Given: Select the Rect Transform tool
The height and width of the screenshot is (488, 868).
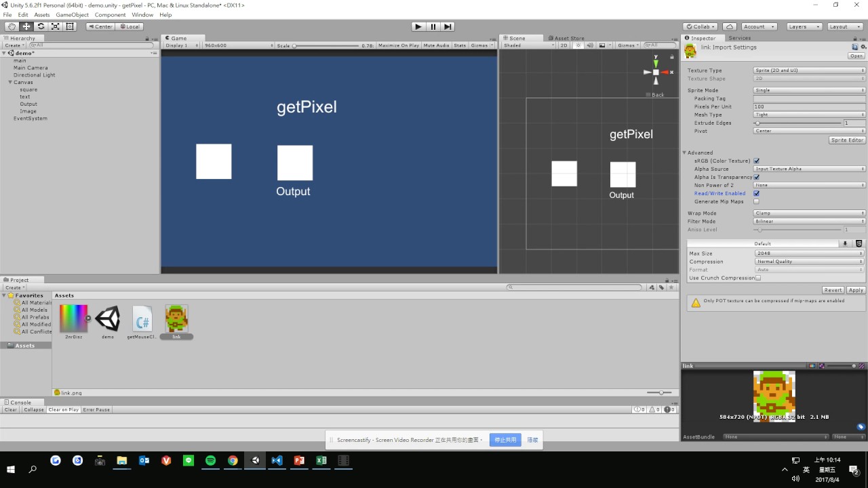Looking at the screenshot, I should (x=70, y=26).
